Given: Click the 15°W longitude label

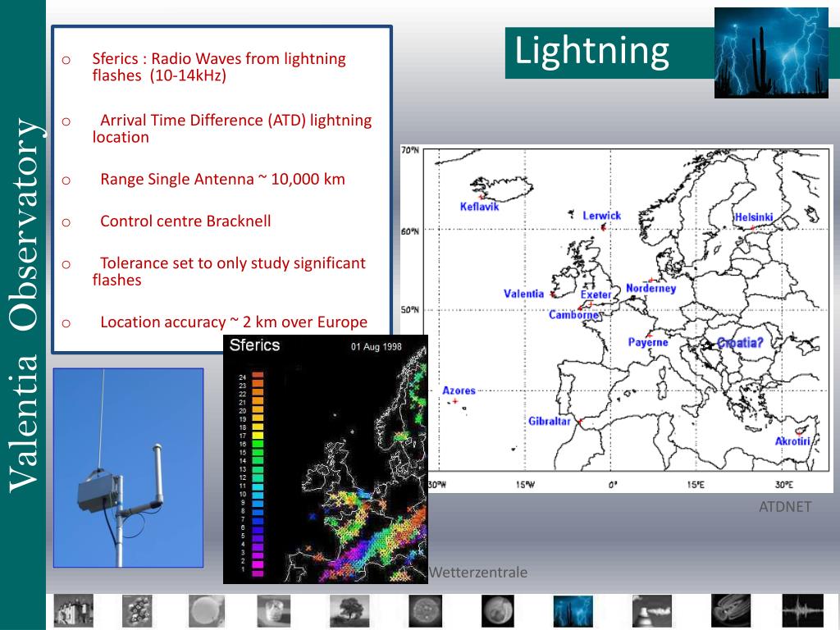Looking at the screenshot, I should 525,485.
